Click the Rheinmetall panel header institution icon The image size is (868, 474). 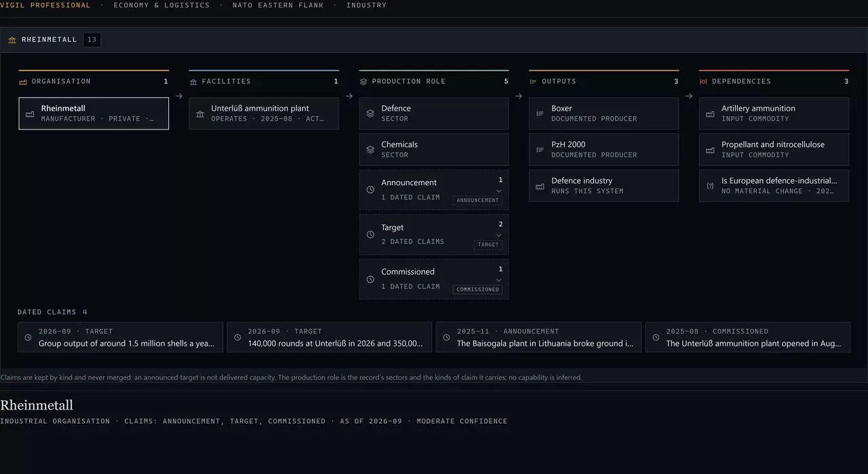click(x=12, y=40)
